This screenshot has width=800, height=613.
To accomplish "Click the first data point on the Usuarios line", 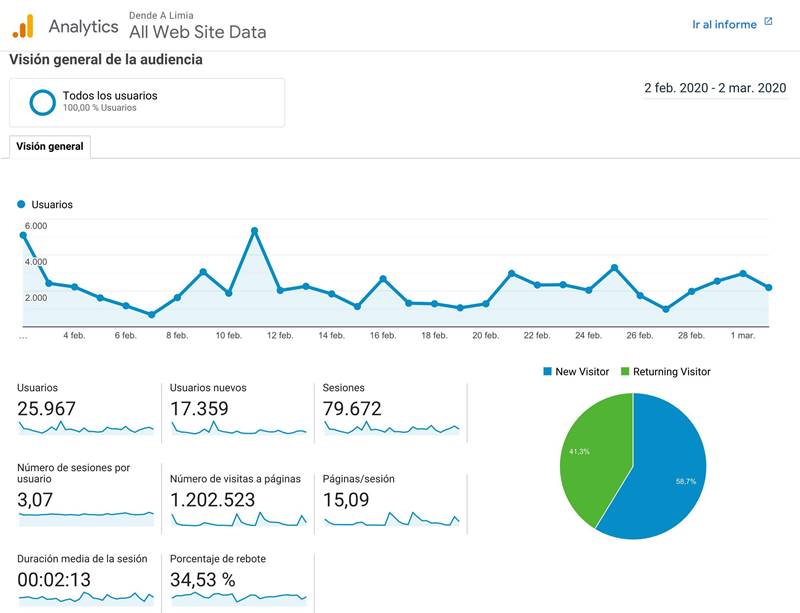I will [x=23, y=235].
